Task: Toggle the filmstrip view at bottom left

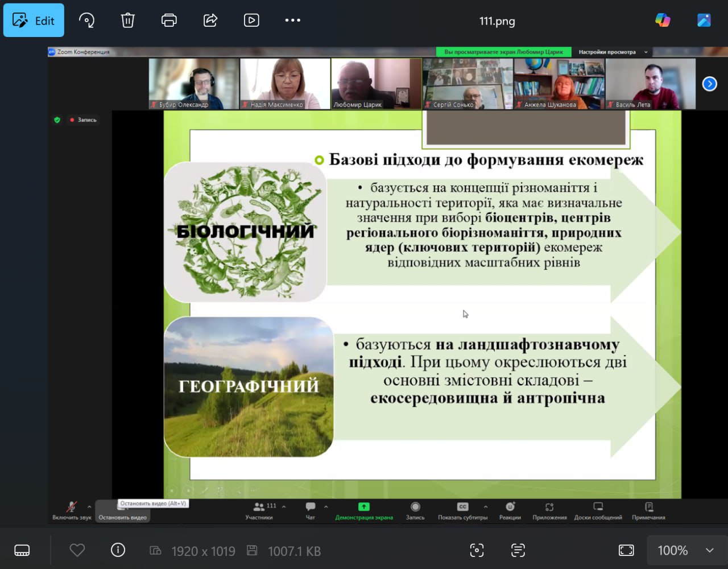Action: coord(22,550)
